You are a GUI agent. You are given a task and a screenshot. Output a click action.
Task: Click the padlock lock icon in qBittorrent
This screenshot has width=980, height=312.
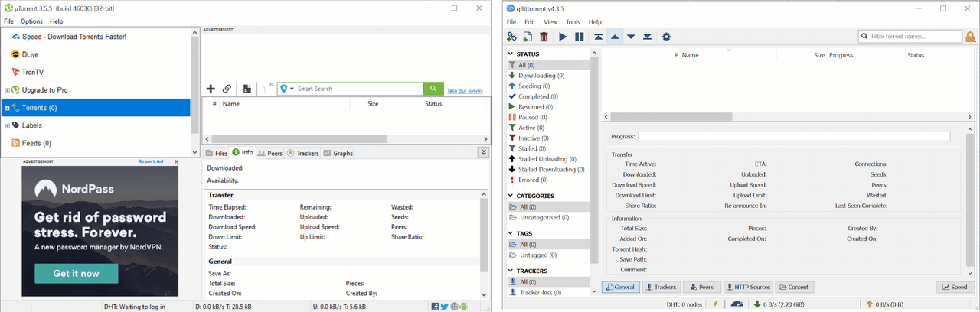(971, 36)
